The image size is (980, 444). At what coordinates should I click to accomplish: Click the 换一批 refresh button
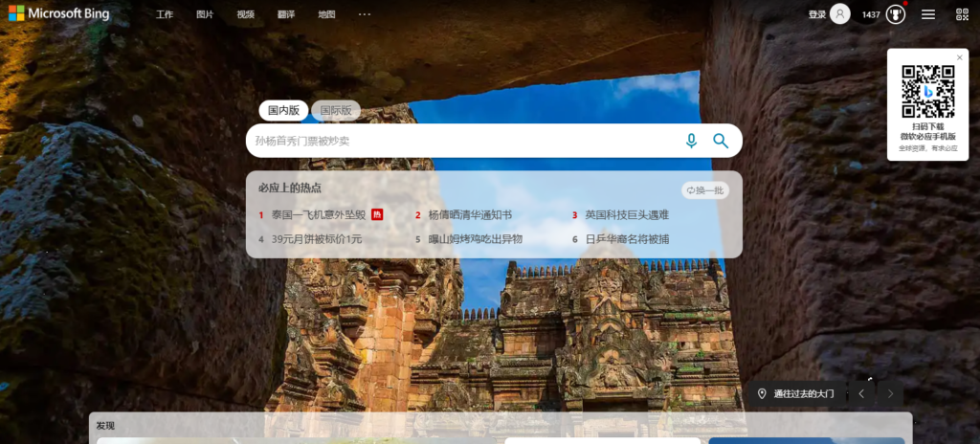tap(705, 190)
